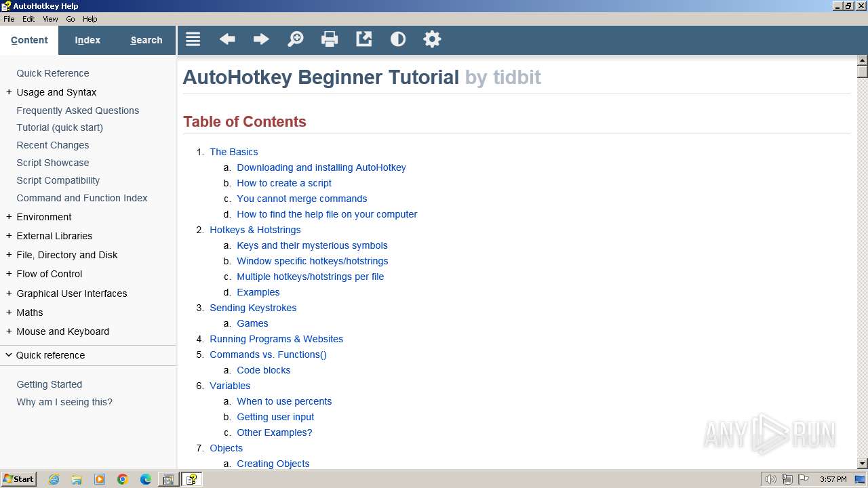Open Running Programs & Websites link
868x488 pixels.
click(277, 339)
